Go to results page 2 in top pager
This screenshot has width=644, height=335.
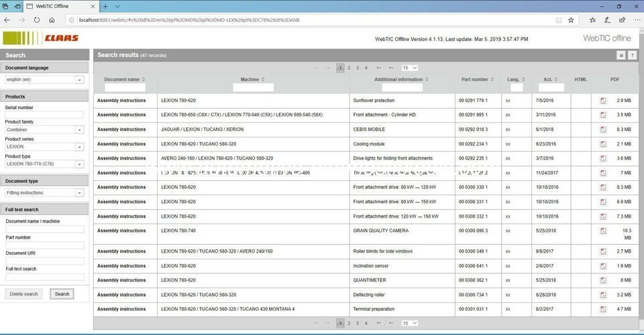[x=349, y=68]
